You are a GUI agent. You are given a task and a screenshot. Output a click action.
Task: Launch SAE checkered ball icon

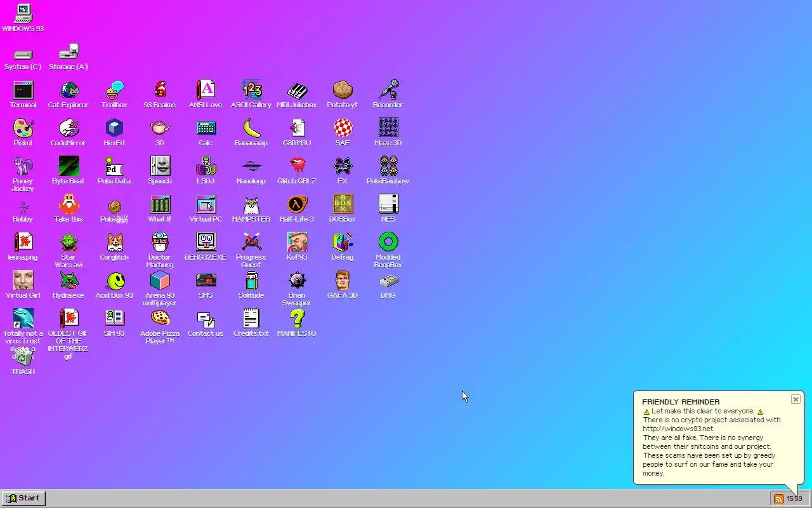click(x=343, y=128)
